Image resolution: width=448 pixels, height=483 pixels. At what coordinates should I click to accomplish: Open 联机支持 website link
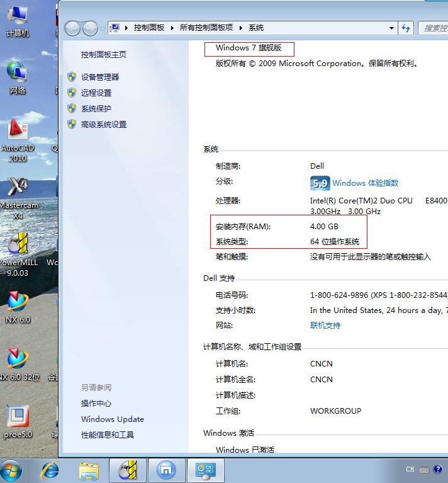(x=325, y=326)
